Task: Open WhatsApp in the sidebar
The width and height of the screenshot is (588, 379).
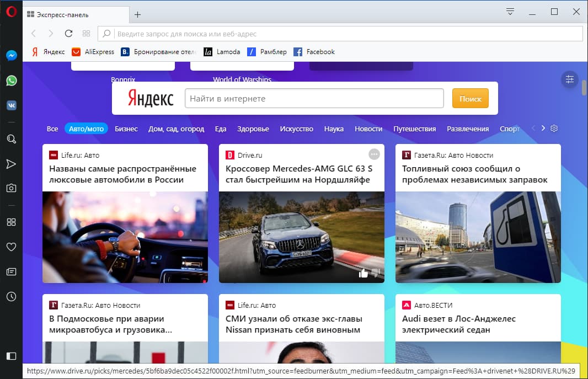Action: tap(11, 81)
